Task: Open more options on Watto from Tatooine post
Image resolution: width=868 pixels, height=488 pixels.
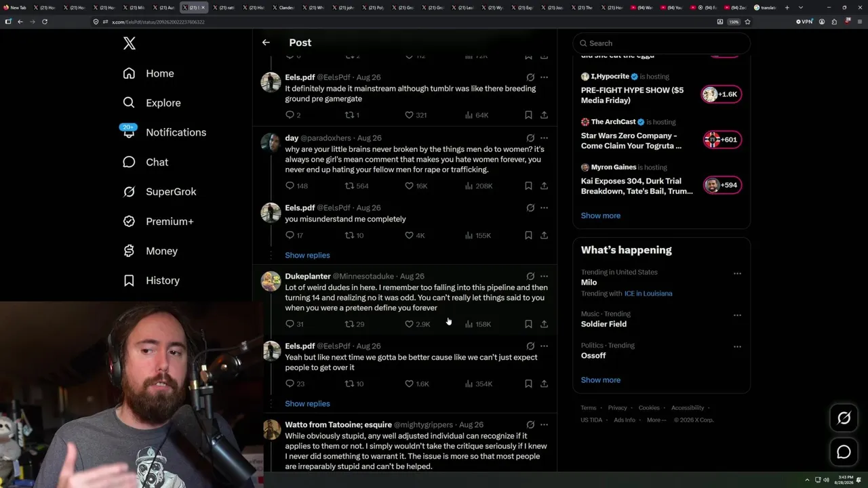Action: coord(544,425)
